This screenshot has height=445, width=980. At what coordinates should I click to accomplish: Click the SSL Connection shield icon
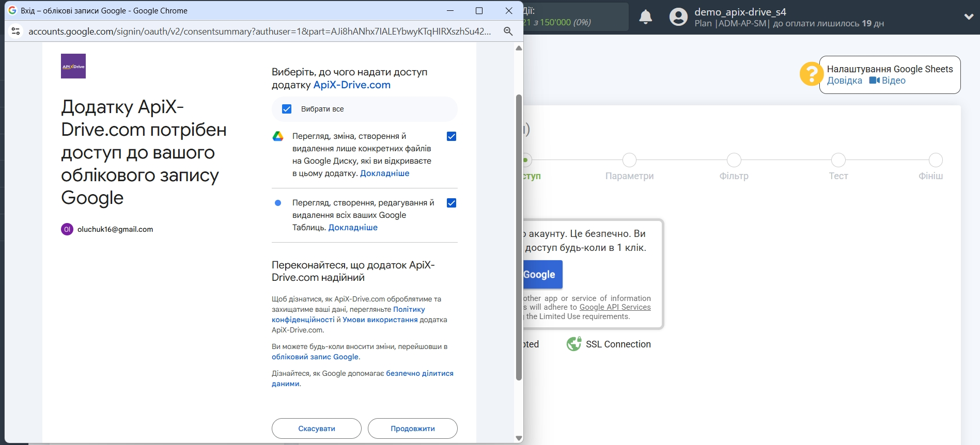574,344
